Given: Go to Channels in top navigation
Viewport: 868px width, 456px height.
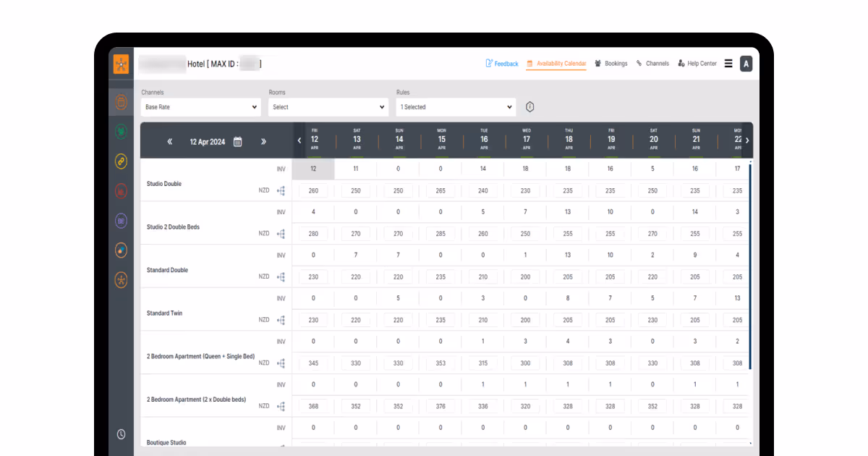Looking at the screenshot, I should point(652,64).
